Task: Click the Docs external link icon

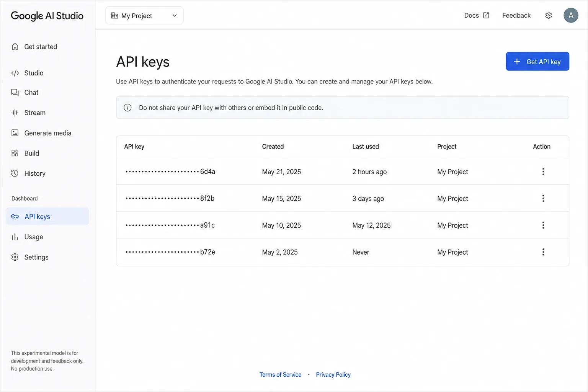Action: pyautogui.click(x=486, y=15)
